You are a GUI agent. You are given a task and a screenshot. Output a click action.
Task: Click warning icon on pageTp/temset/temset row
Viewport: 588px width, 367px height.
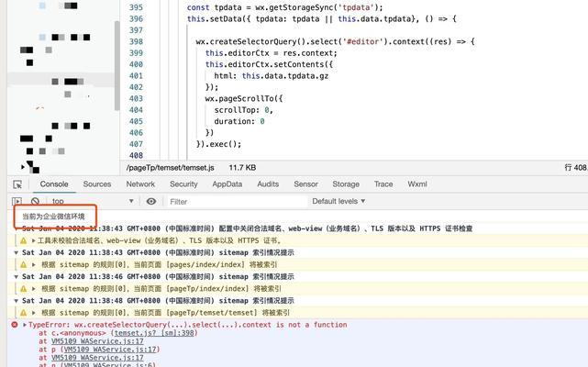click(23, 313)
